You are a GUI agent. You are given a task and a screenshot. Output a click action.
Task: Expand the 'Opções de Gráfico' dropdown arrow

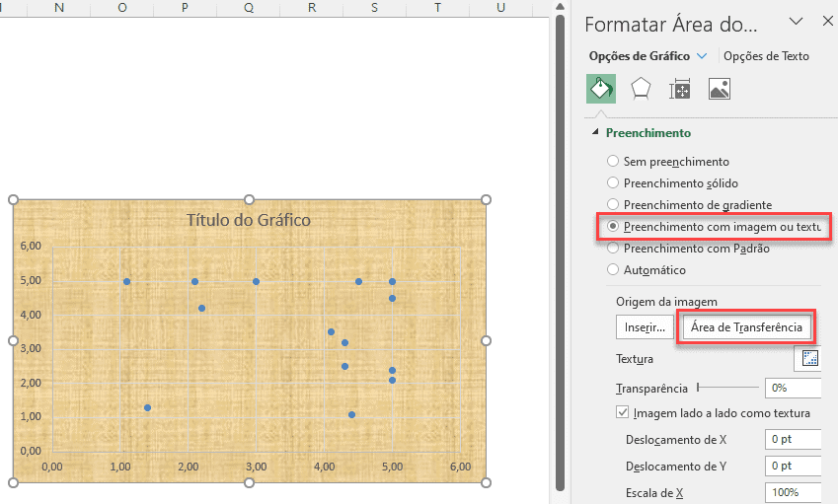[x=702, y=56]
